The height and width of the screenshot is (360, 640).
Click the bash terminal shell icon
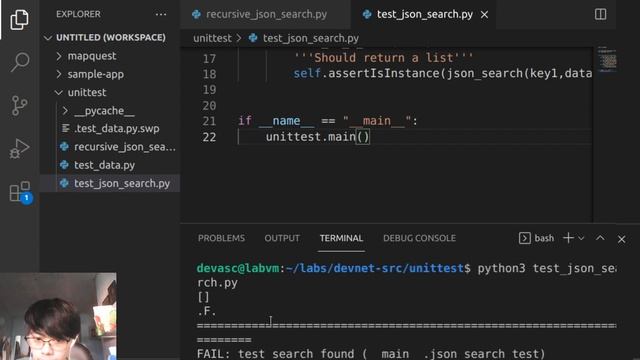point(524,238)
